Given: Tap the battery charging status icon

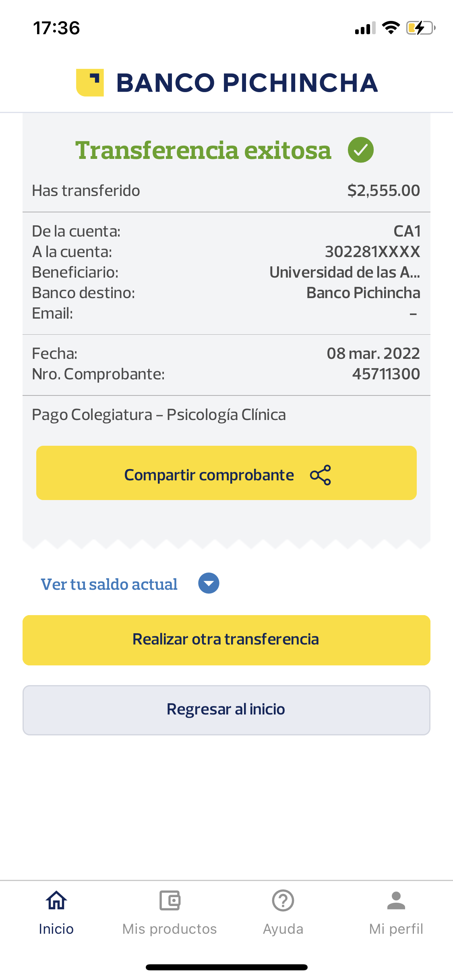Looking at the screenshot, I should point(420,28).
